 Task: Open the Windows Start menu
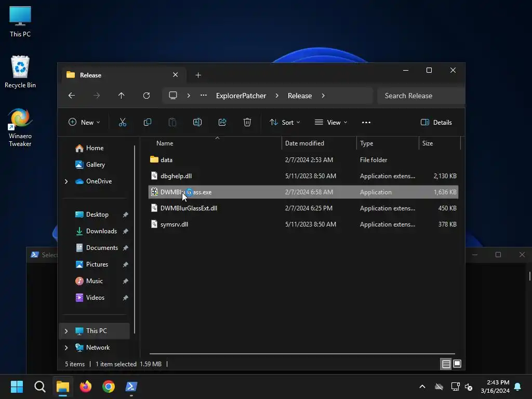click(x=17, y=387)
